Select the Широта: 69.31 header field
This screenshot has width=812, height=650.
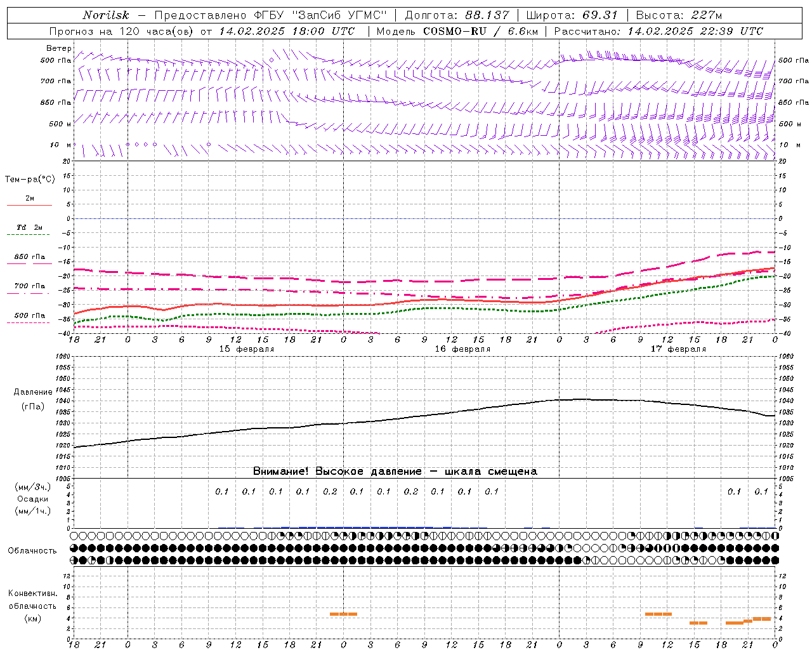click(x=571, y=15)
